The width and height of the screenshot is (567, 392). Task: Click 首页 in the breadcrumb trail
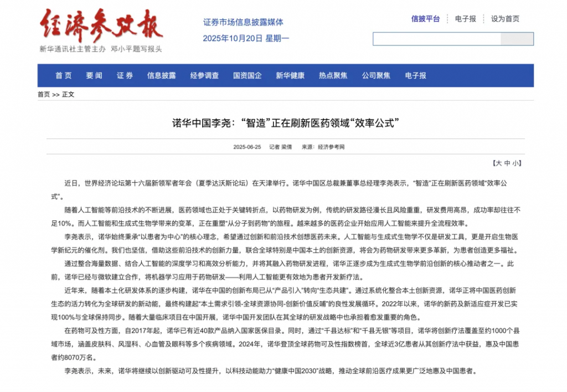[x=44, y=95]
